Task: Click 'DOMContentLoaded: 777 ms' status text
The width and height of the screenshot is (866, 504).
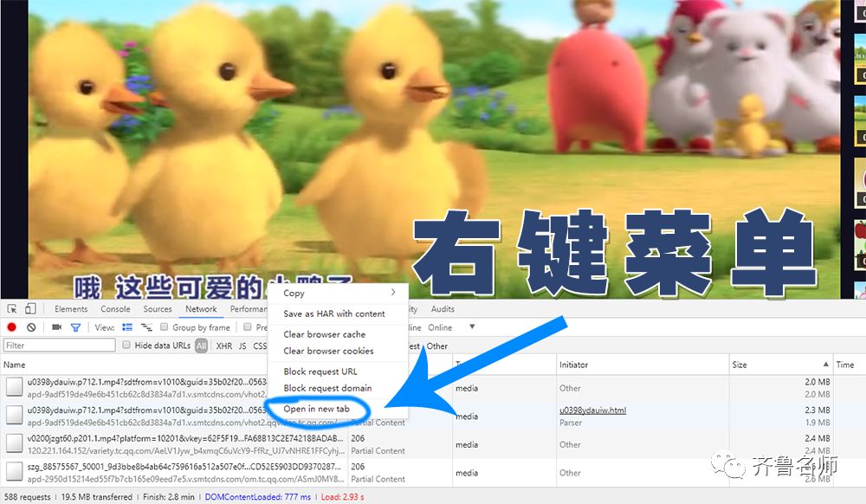Action: [258, 497]
